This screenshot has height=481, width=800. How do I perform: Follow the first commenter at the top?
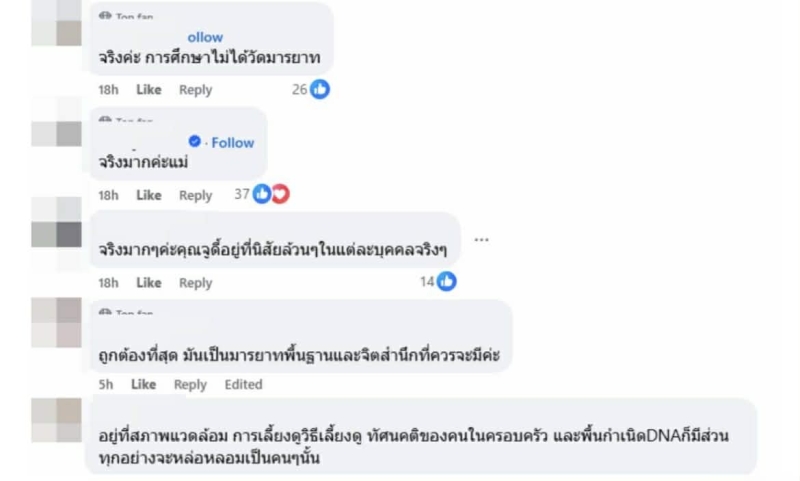pos(206,37)
